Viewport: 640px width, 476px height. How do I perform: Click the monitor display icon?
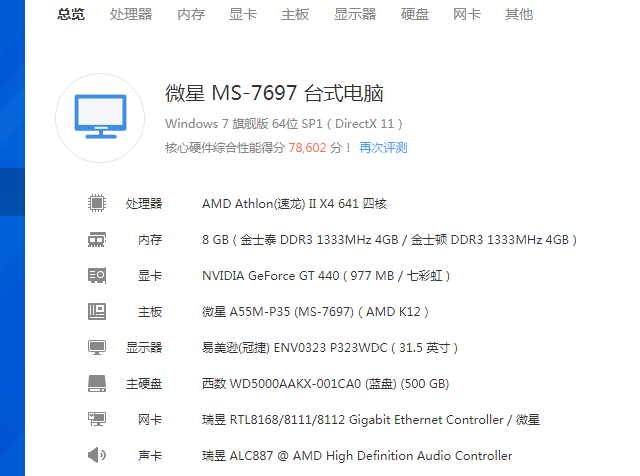pos(97,347)
